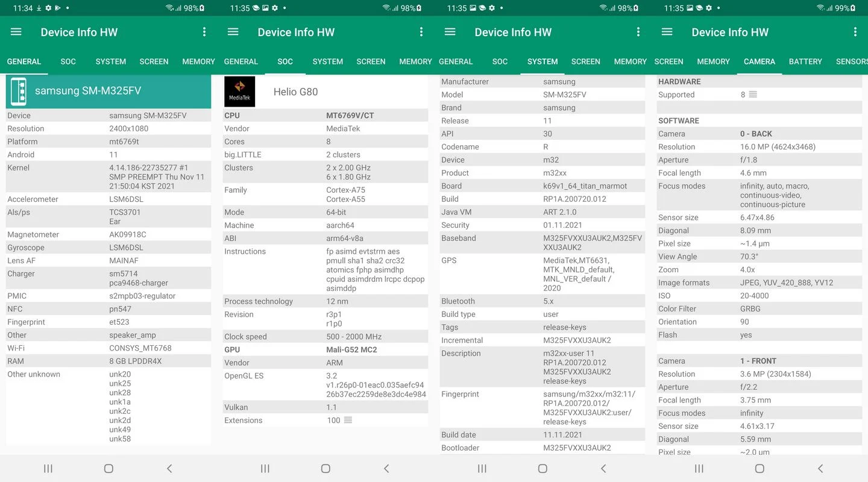
Task: Tap the Android back button on the System-tab screen
Action: point(603,468)
